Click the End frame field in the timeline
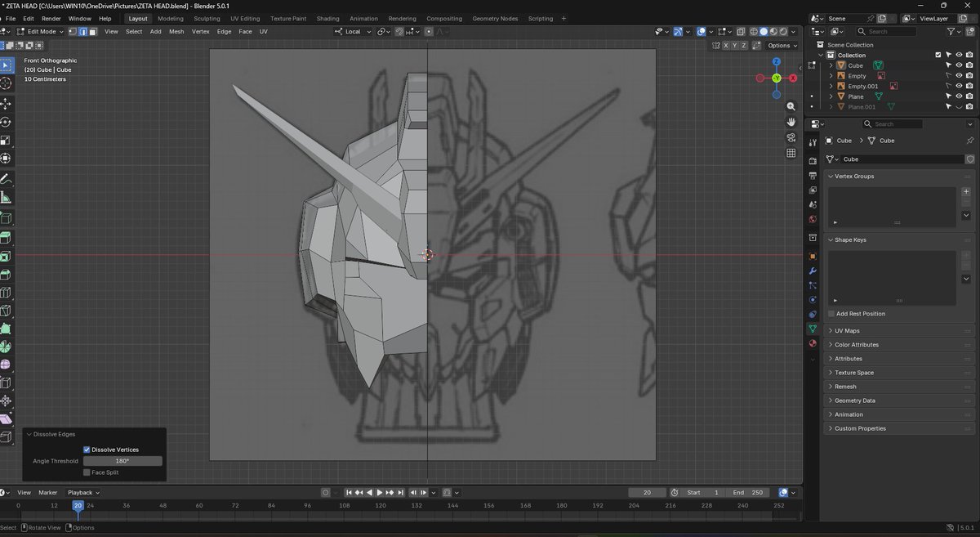This screenshot has height=537, width=980. tap(747, 493)
